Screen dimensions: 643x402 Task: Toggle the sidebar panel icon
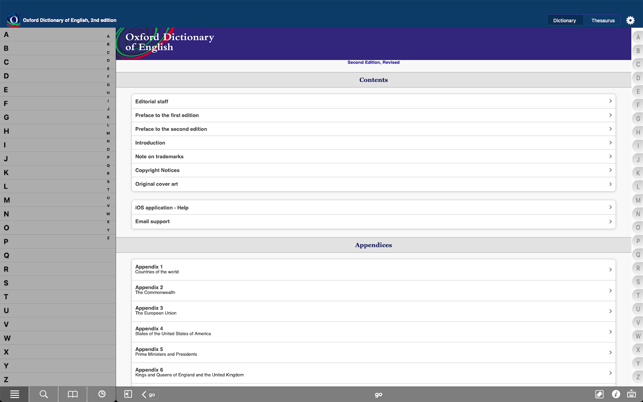point(128,394)
